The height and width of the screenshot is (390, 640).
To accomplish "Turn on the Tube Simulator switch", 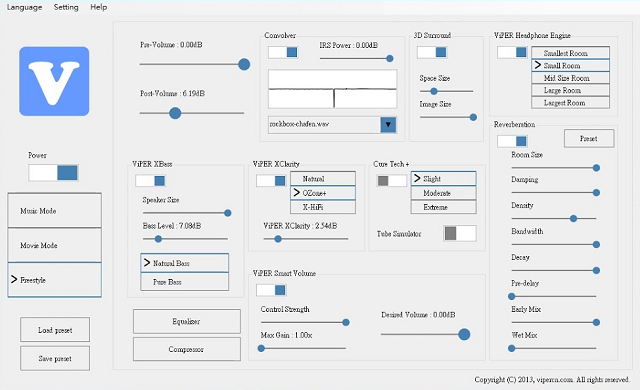I will click(x=460, y=233).
